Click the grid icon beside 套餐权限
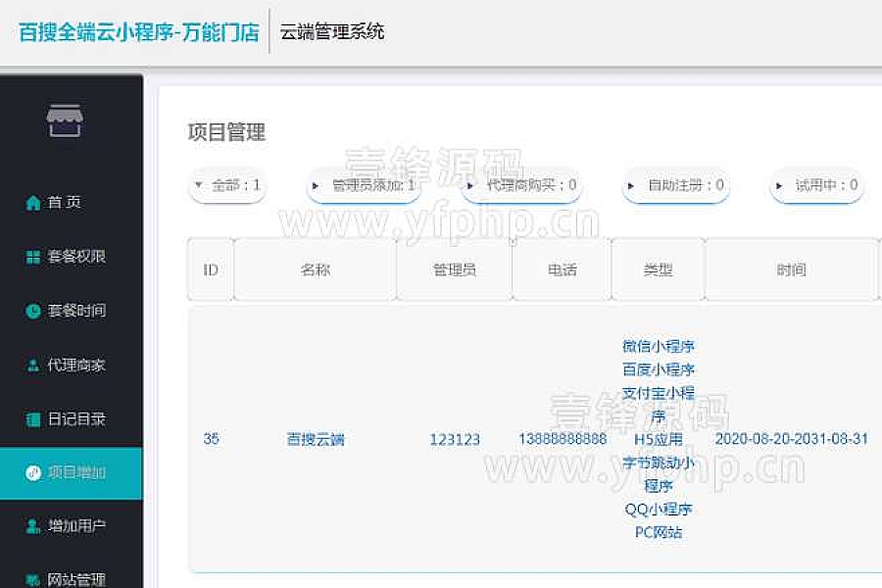Image resolution: width=882 pixels, height=588 pixels. coord(33,257)
